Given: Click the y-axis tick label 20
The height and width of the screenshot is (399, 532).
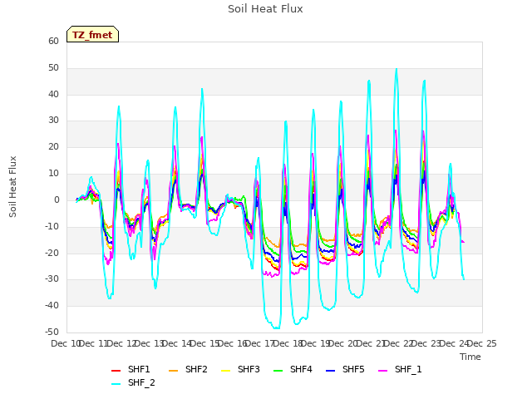Looking at the screenshot, I should point(53,147).
